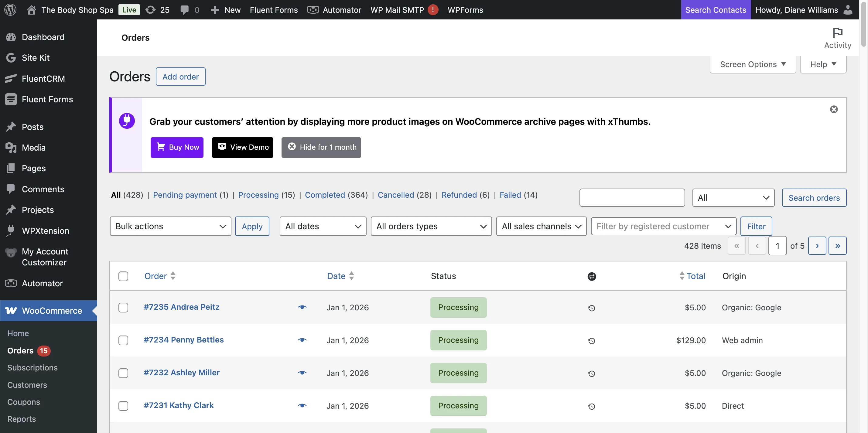The image size is (868, 433).
Task: Select the checkbox for order #7235 Andrea Peitz
Action: (x=123, y=307)
